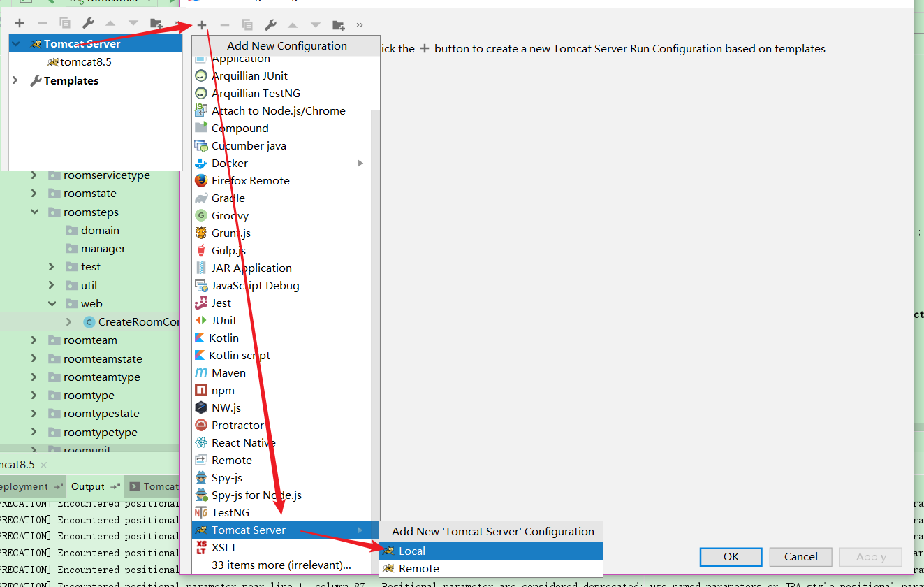
Task: Collapse the Tomcat Server tree node
Action: 15,43
